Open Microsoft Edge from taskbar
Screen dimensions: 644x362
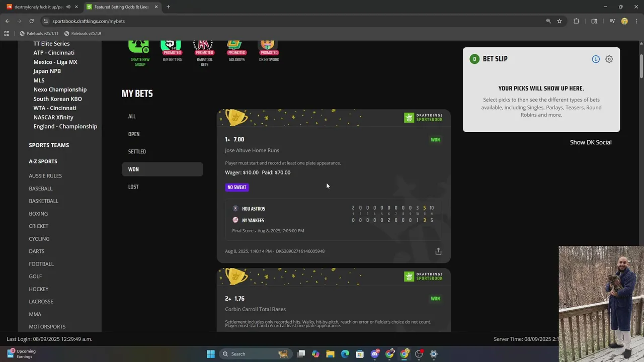pos(345,354)
